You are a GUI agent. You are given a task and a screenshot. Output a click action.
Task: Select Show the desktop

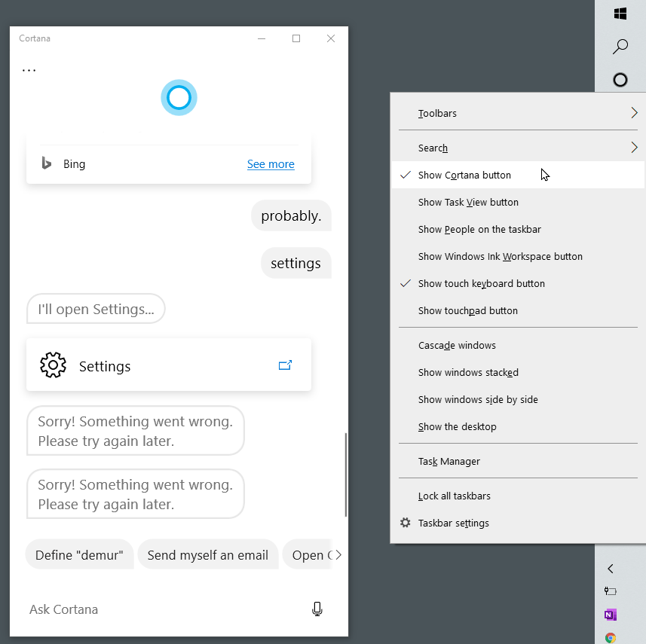tap(518, 426)
